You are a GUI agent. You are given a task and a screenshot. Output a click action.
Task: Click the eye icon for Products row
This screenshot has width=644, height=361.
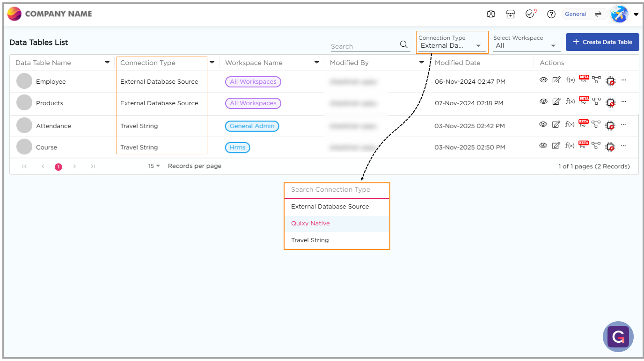543,101
